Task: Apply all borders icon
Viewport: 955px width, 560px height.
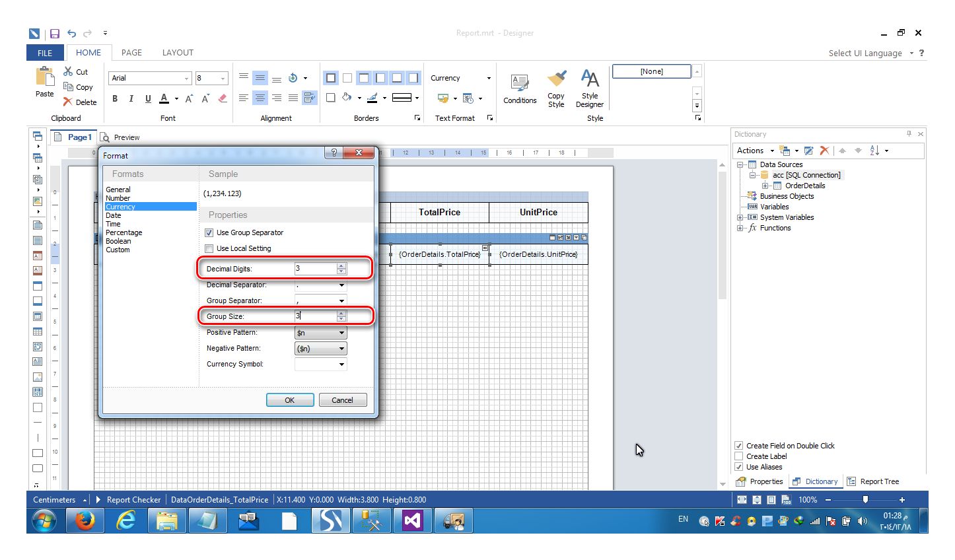Action: [331, 78]
